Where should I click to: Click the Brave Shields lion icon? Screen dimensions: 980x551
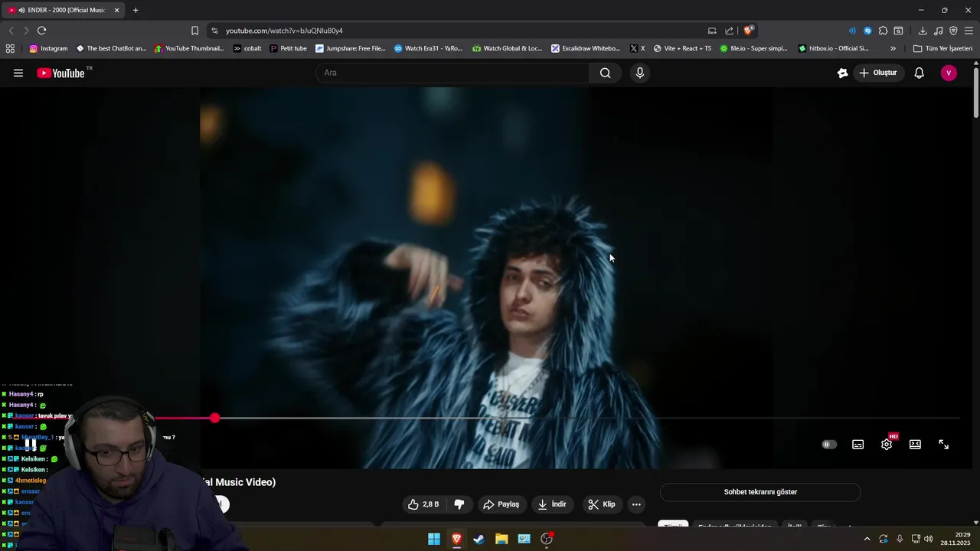[x=749, y=31]
